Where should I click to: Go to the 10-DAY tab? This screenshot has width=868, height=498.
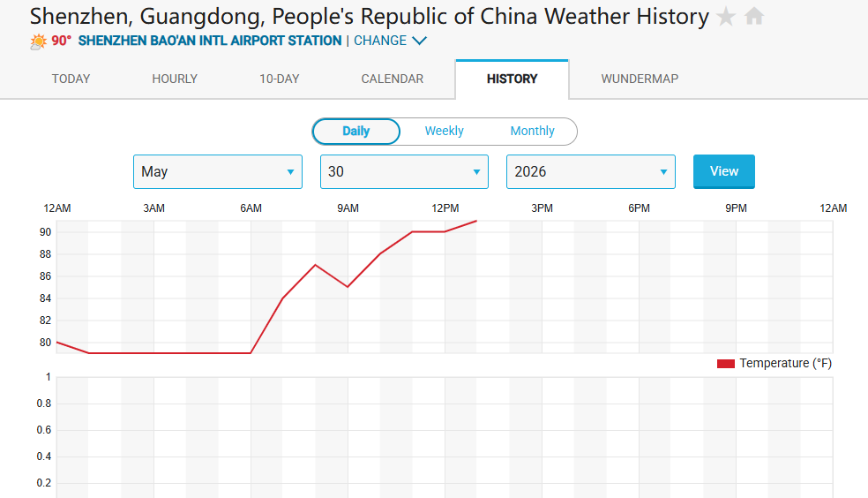click(x=279, y=79)
